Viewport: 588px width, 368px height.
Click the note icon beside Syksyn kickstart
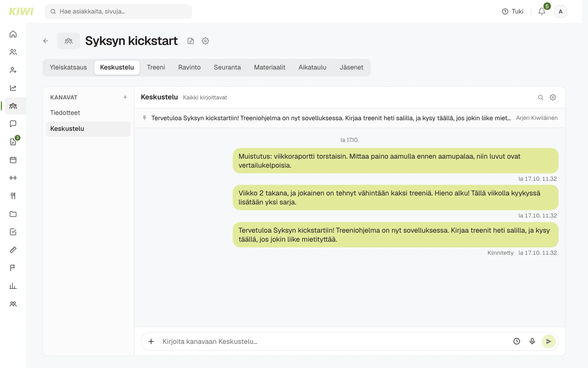click(x=191, y=41)
